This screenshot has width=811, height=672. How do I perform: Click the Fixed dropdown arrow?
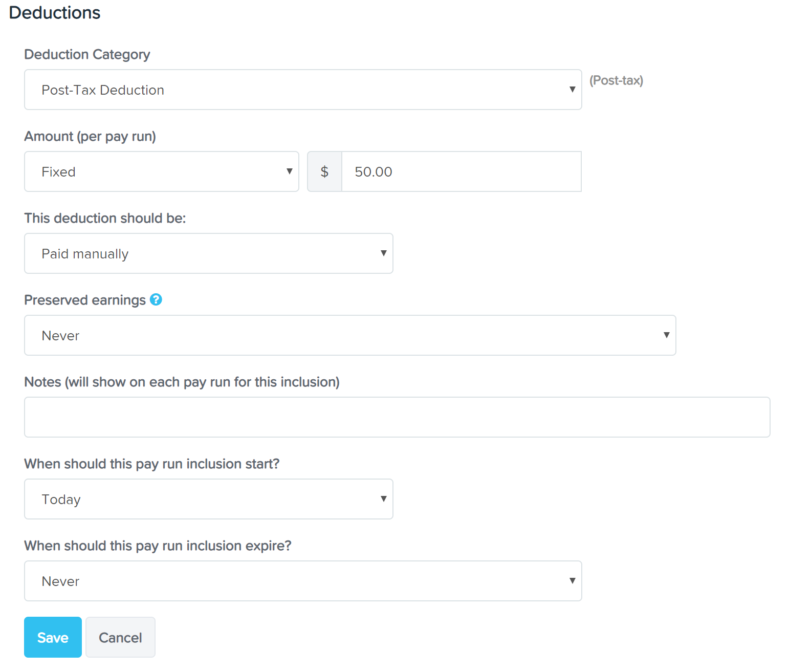289,171
